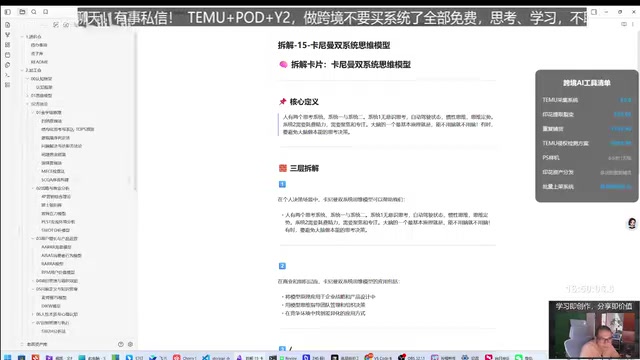Open OBS from the taskbar
Viewport: 640px width, 360px height.
(411, 357)
